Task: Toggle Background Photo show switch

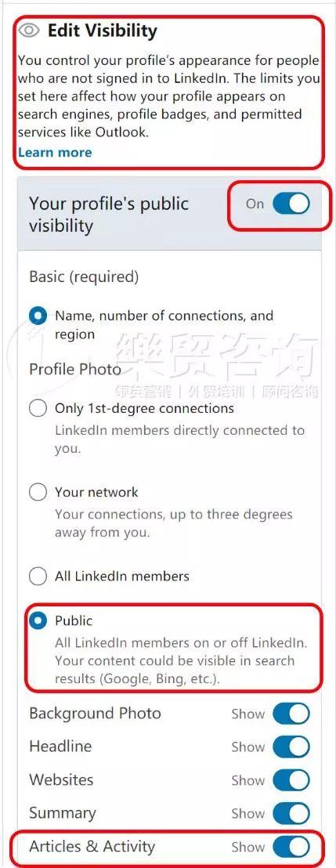Action: [291, 714]
